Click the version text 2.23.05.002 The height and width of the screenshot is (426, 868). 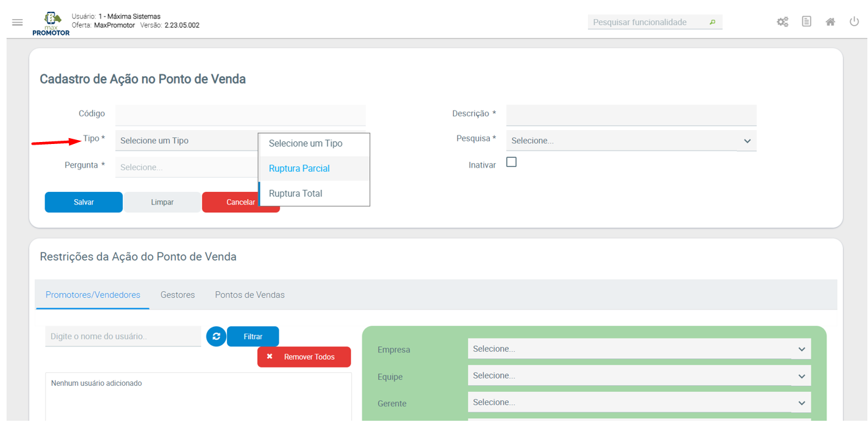(x=182, y=26)
